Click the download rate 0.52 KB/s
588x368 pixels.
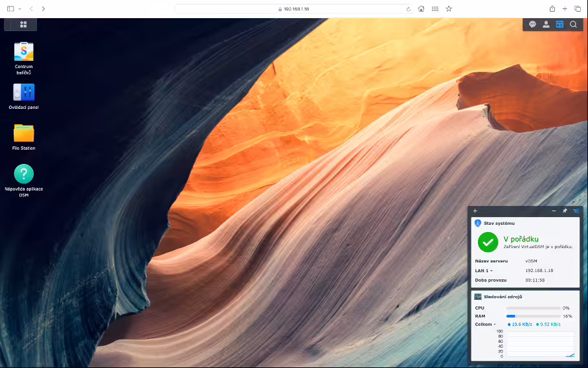tap(548, 324)
